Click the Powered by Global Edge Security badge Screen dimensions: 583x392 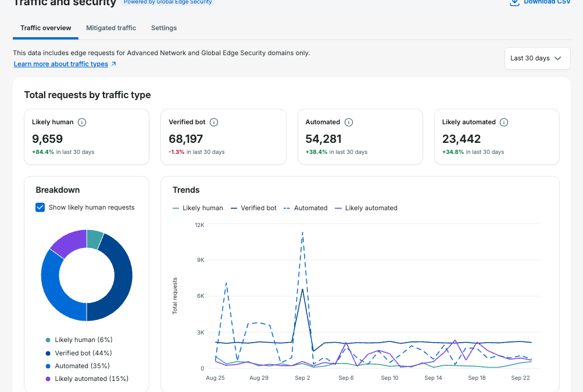(167, 2)
